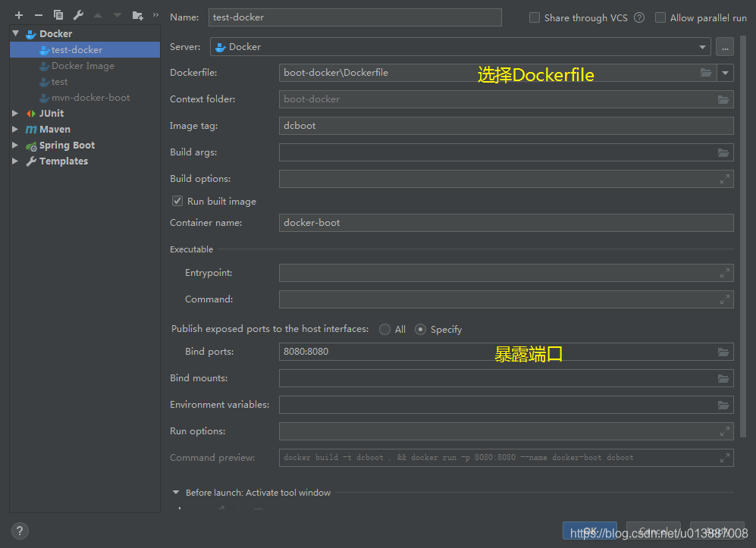The height and width of the screenshot is (548, 756).
Task: Open help for Share through VCS
Action: point(639,18)
